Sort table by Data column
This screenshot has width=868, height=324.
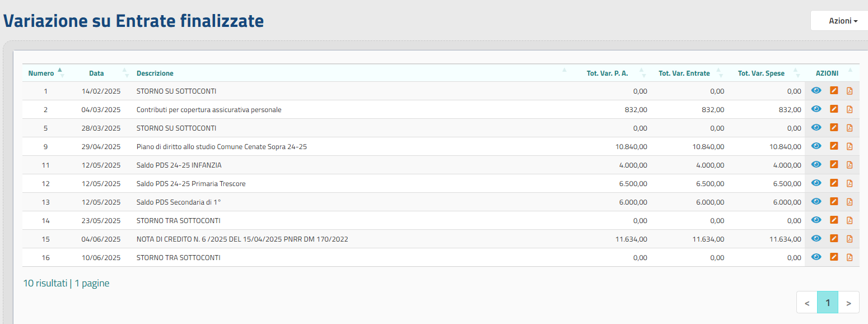[96, 73]
